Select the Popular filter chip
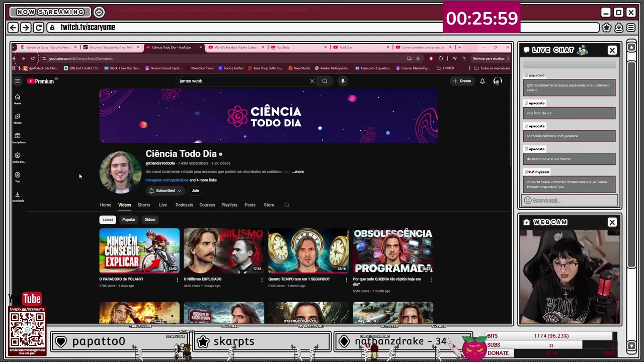Viewport: 644px width, 362px height. point(129,220)
